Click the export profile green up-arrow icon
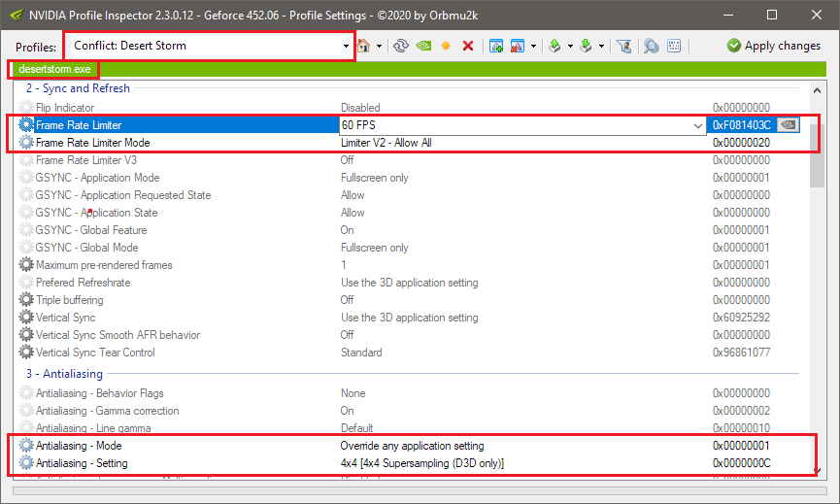 555,46
